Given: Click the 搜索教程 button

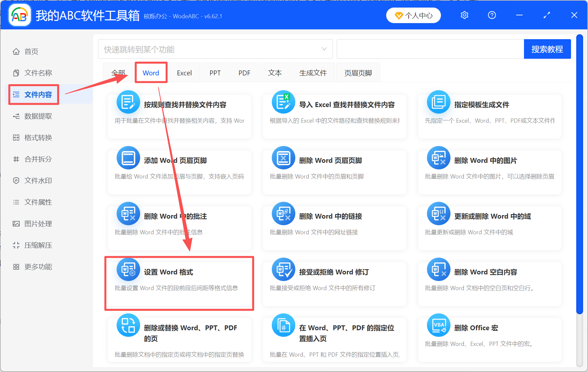Looking at the screenshot, I should tap(547, 49).
